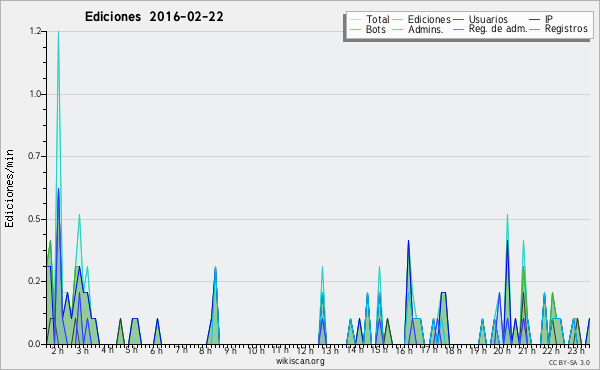
Task: Click the '5 h' x-axis tick label
Action: click(x=132, y=350)
